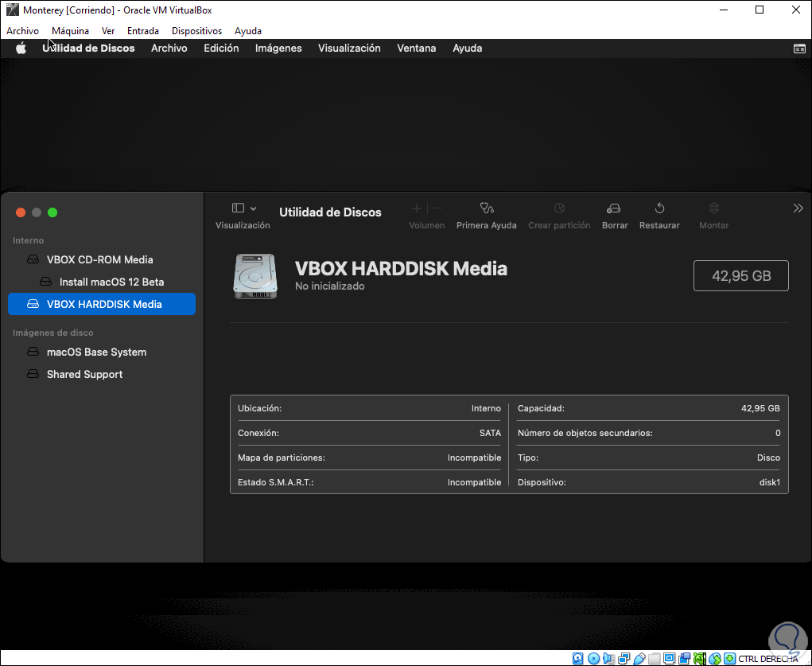Viewport: 812px width, 666px height.
Task: Open VirtualBox Dispositivos menu
Action: (x=196, y=31)
